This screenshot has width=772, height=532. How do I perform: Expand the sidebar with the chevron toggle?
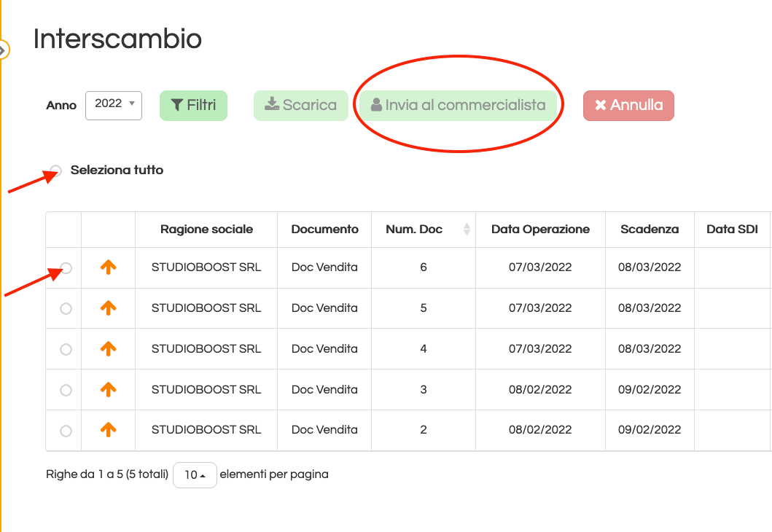pos(2,50)
